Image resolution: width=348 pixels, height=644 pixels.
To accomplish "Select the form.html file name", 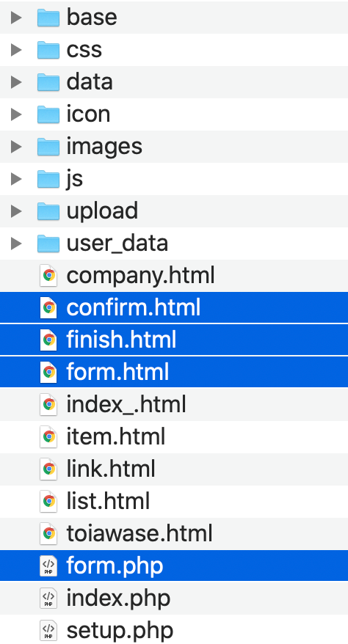I will pyautogui.click(x=117, y=372).
